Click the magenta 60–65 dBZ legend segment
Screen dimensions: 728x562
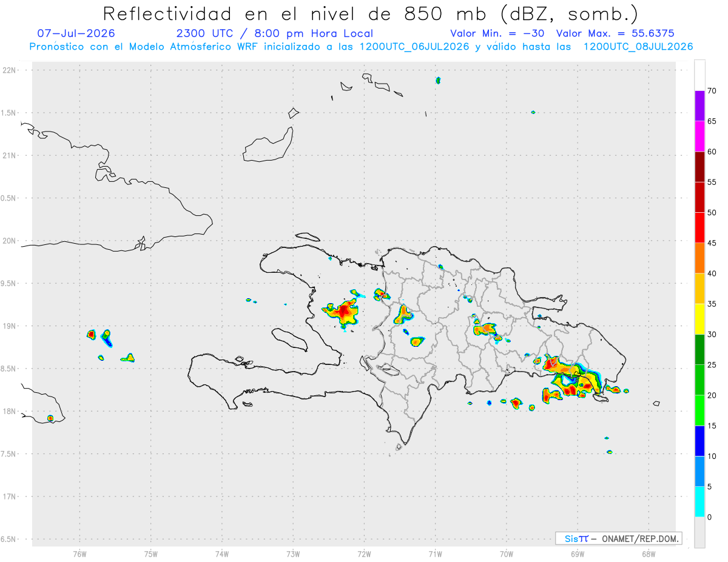(699, 136)
